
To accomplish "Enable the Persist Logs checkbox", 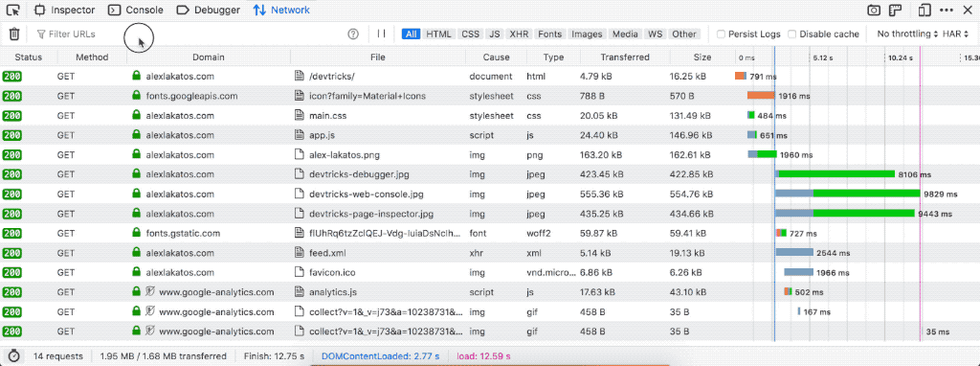I will [721, 34].
